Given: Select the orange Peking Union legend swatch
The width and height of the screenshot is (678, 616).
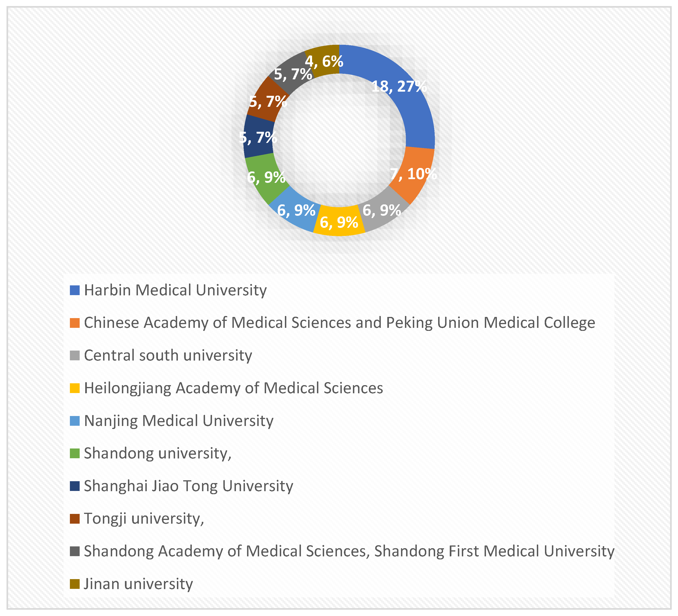Looking at the screenshot, I should [75, 323].
